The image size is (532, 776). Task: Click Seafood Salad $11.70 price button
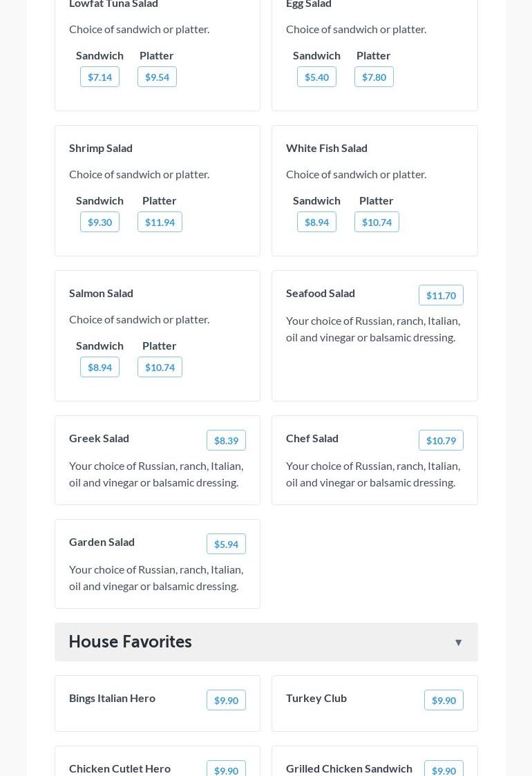441,295
